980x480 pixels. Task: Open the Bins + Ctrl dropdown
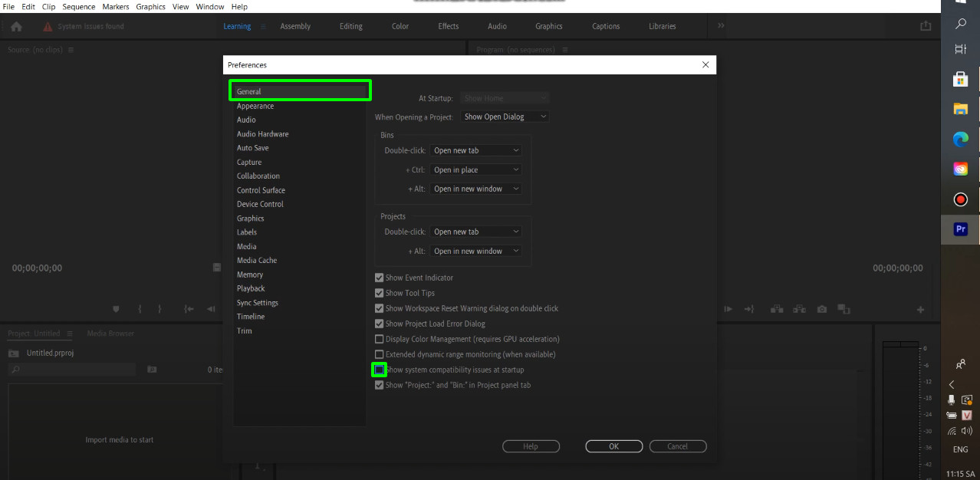point(475,169)
